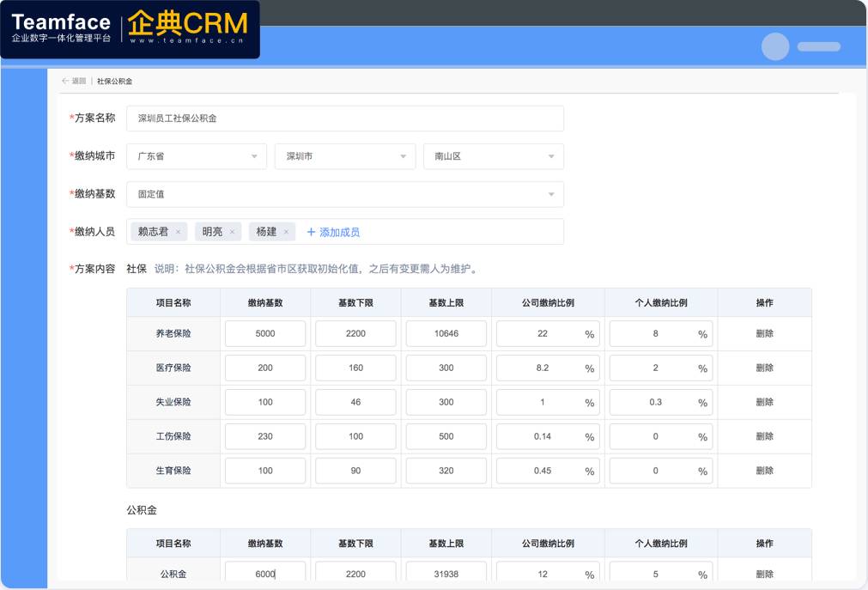868x590 pixels.
Task: Edit 养老保险 company ratio field 22
Action: [x=548, y=333]
